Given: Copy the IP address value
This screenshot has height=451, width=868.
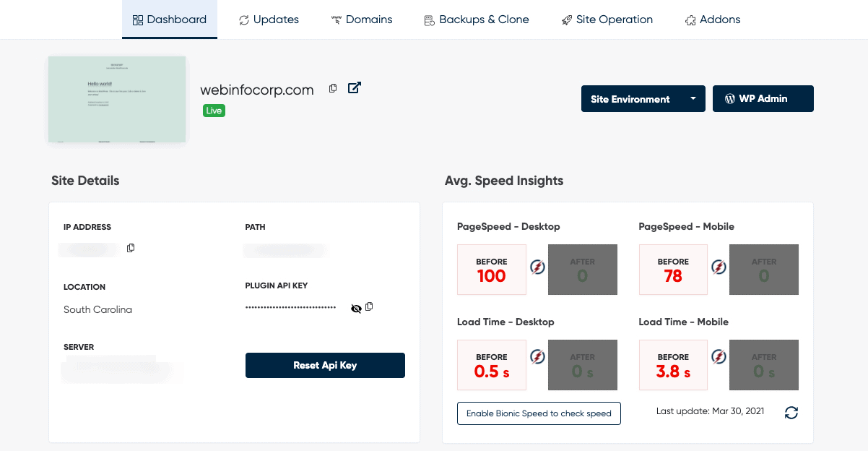Looking at the screenshot, I should [131, 248].
